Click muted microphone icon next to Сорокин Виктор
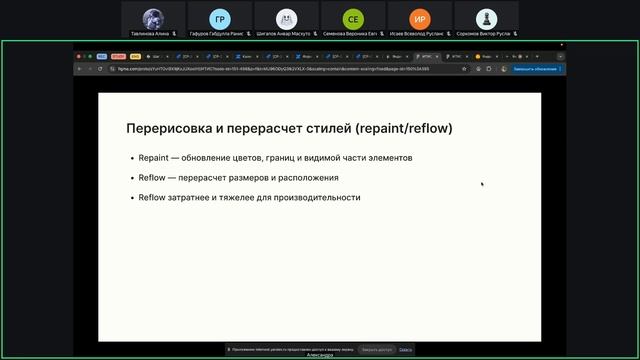 pyautogui.click(x=516, y=34)
